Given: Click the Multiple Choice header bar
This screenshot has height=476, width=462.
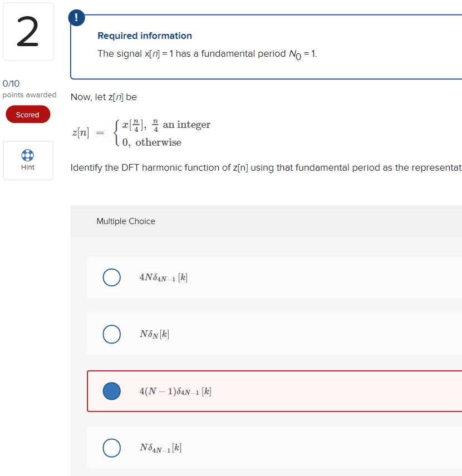Looking at the screenshot, I should [x=126, y=221].
